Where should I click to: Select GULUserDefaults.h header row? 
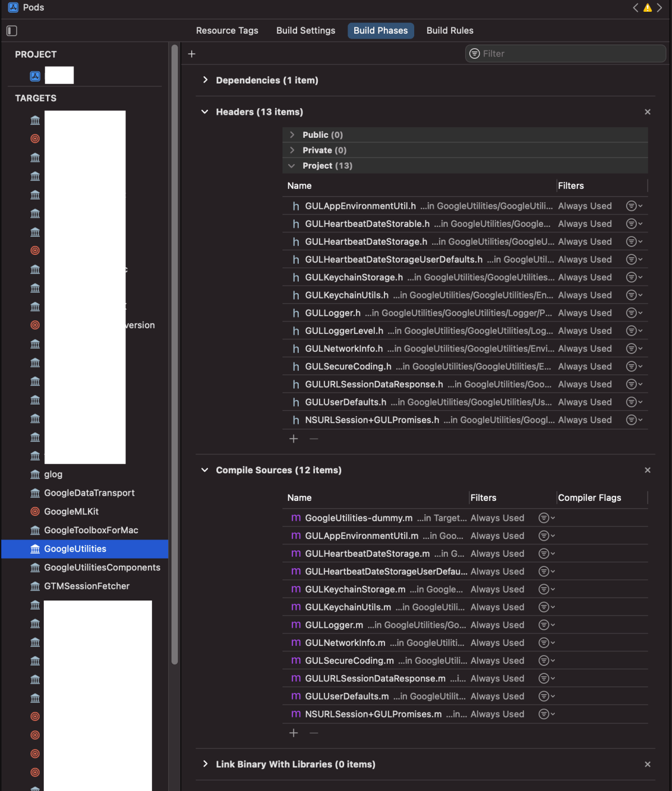coord(465,402)
